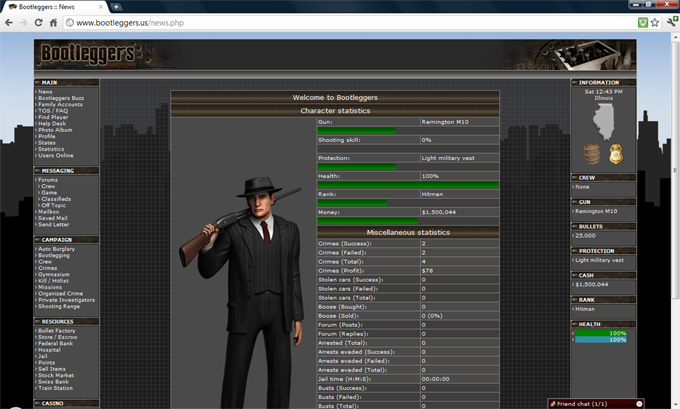Expand the Friend chat bar

[x=595, y=403]
